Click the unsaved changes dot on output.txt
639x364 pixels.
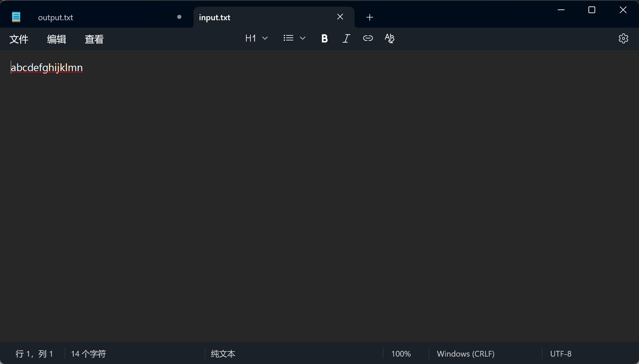pos(179,17)
